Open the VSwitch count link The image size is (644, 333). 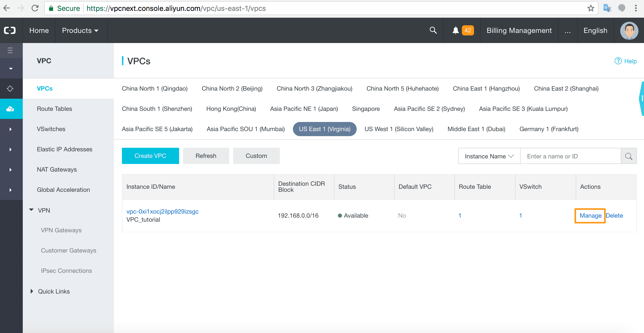(520, 216)
